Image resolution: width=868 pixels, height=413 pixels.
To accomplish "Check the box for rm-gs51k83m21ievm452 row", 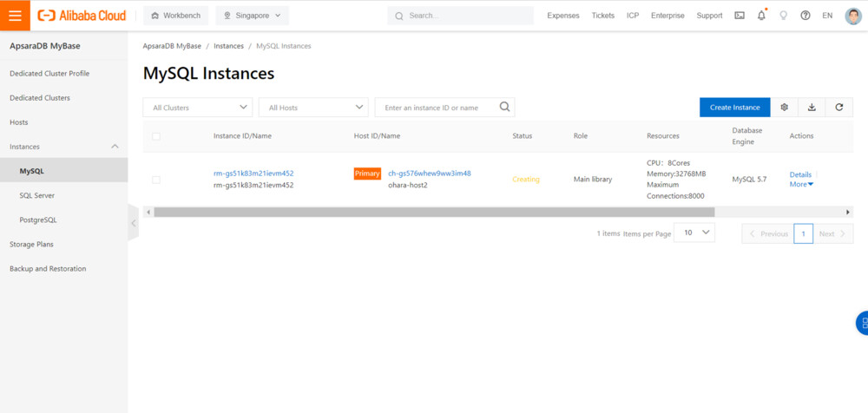I will pos(156,180).
